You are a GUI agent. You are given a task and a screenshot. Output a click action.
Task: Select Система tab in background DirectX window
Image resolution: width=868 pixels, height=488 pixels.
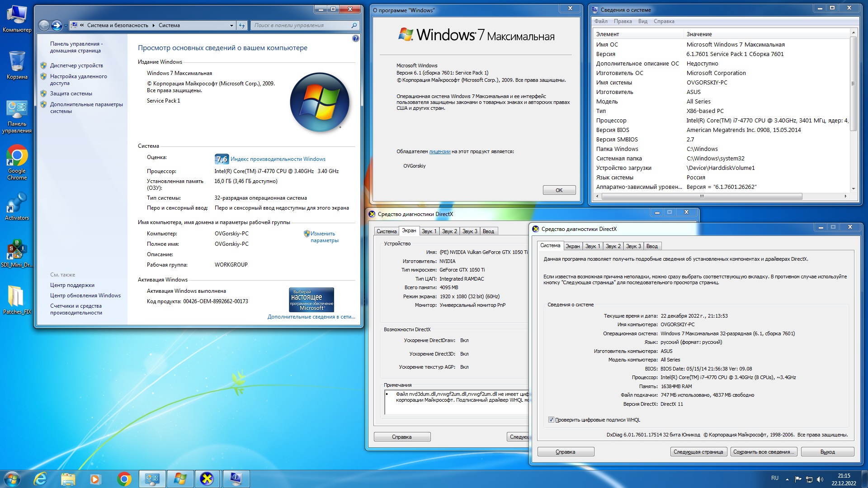coord(387,231)
